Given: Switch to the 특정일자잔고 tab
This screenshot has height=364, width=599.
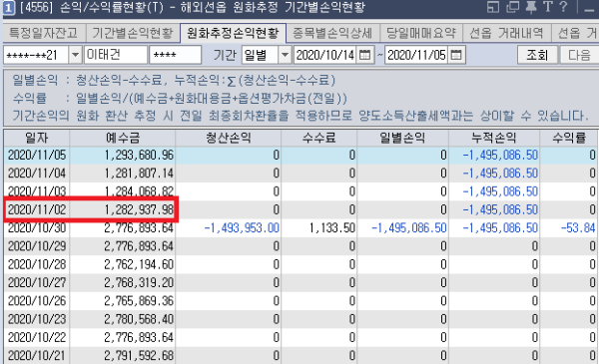Looking at the screenshot, I should [44, 33].
